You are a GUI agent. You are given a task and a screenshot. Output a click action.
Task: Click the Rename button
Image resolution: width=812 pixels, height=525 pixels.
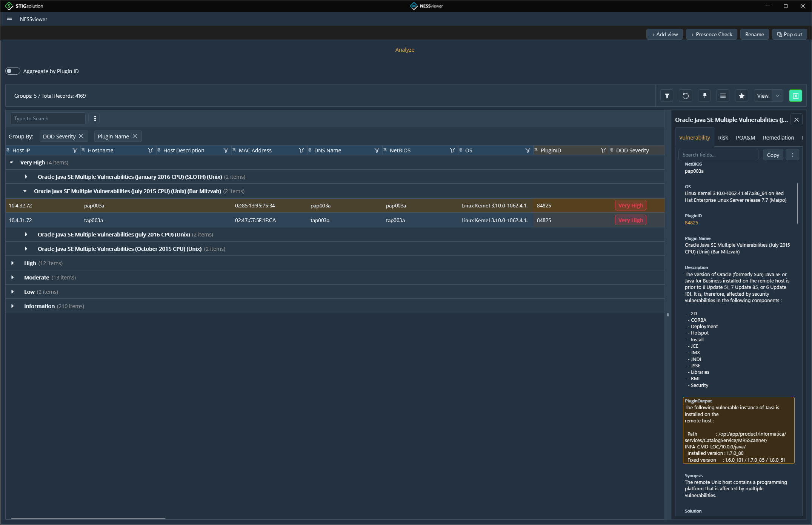click(754, 34)
